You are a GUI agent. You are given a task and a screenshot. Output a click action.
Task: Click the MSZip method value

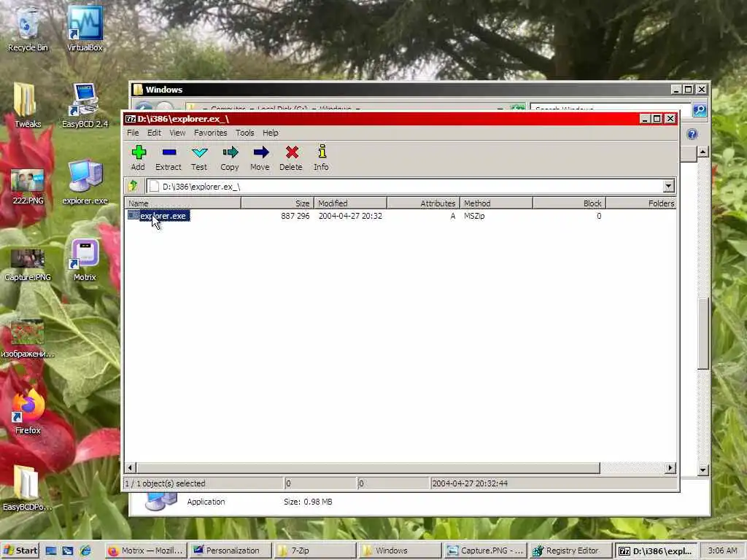click(x=474, y=216)
